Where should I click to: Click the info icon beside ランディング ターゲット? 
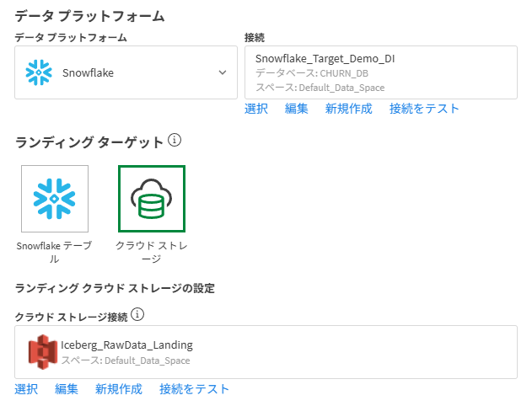click(175, 140)
